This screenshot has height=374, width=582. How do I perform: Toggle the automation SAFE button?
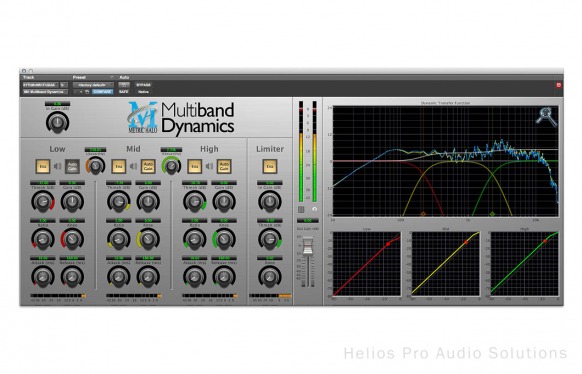click(124, 92)
